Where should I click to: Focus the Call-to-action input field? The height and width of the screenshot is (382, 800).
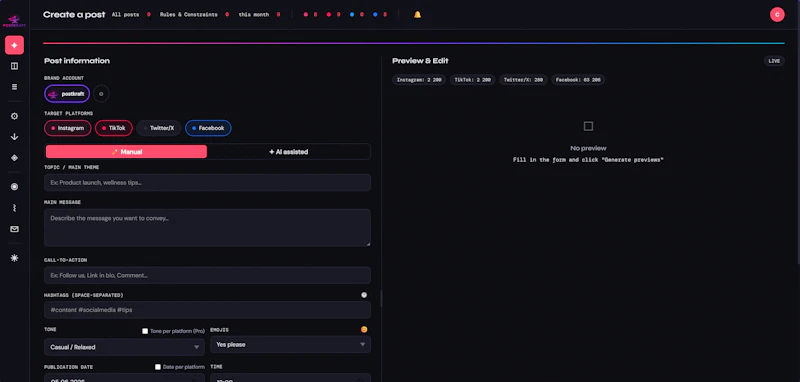pyautogui.click(x=207, y=275)
